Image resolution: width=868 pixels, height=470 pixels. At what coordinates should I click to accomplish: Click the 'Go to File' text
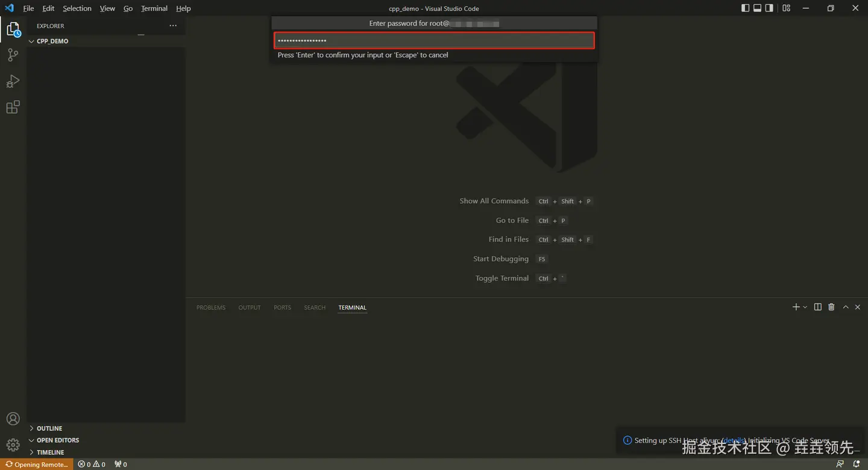(512, 221)
